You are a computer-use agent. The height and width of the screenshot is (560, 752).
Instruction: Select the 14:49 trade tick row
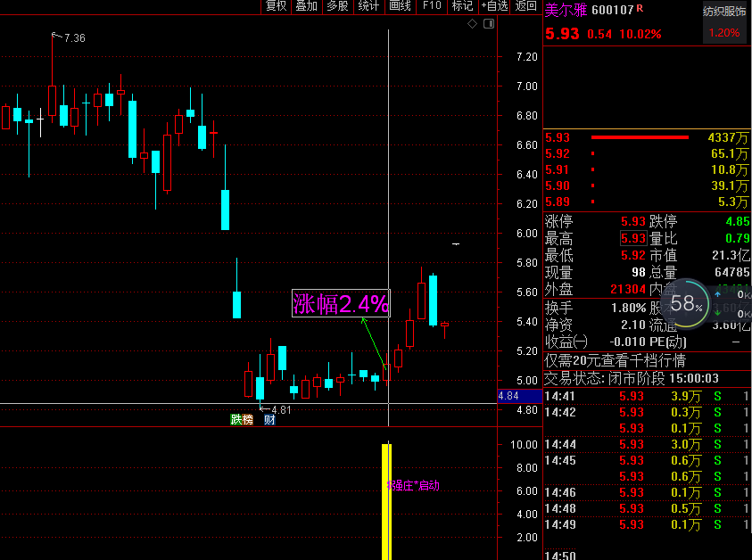pyautogui.click(x=647, y=524)
